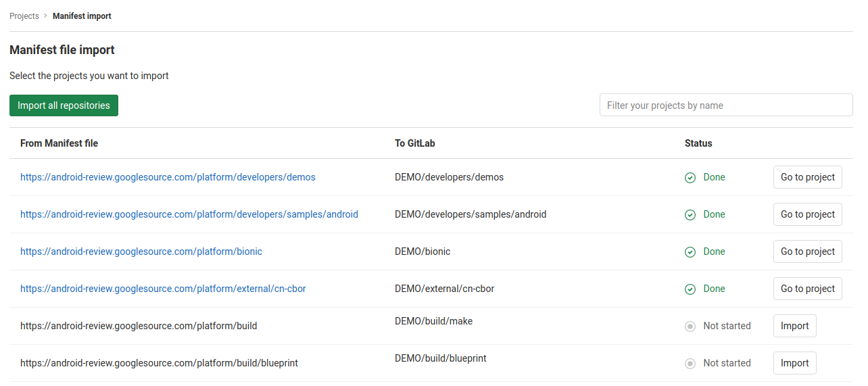
Task: Import the platform/build repository
Action: coord(794,326)
